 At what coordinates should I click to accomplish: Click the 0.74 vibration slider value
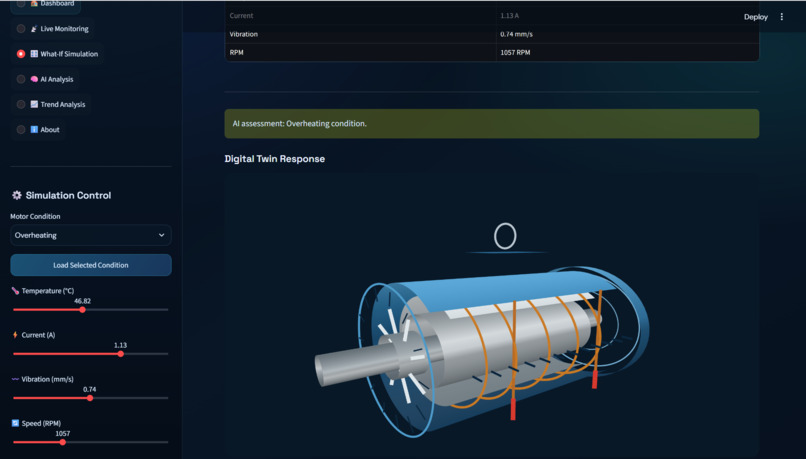89,390
